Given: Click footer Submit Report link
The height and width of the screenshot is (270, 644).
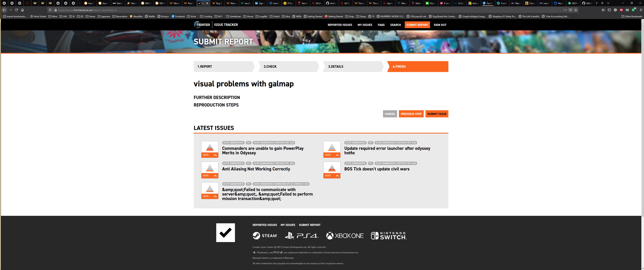Looking at the screenshot, I should pyautogui.click(x=309, y=225).
